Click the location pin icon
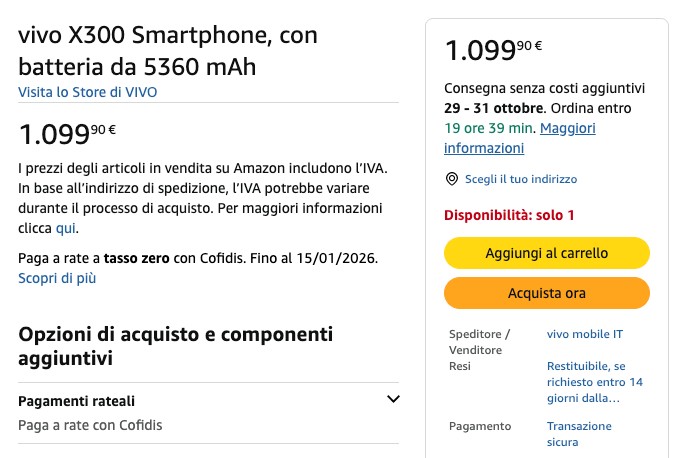 click(x=452, y=179)
